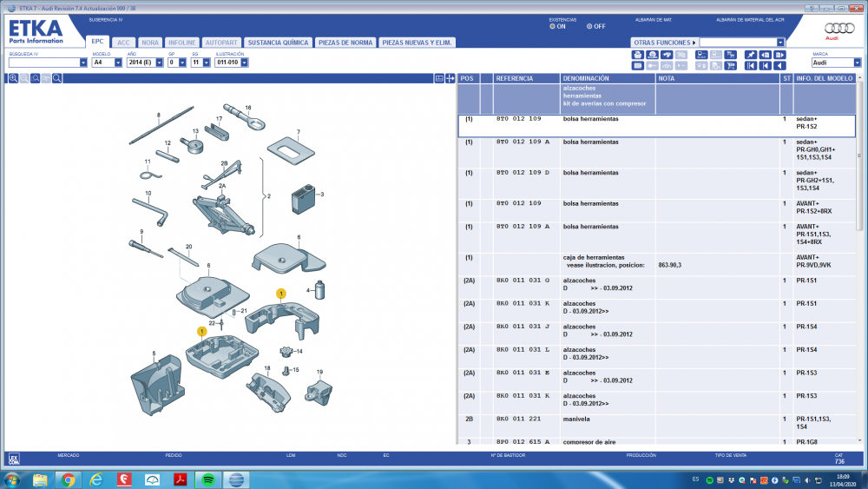The width and height of the screenshot is (868, 489).
Task: Open the SG dropdown showing 11
Action: (x=207, y=63)
